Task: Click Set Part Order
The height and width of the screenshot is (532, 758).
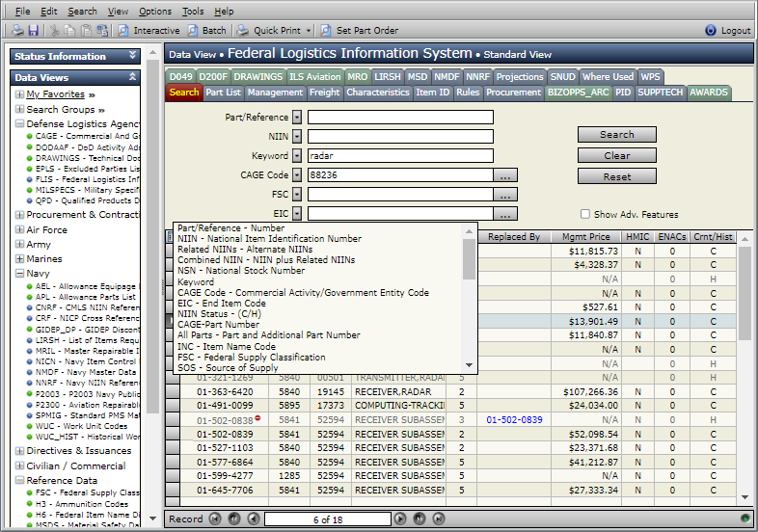Action: (x=360, y=31)
